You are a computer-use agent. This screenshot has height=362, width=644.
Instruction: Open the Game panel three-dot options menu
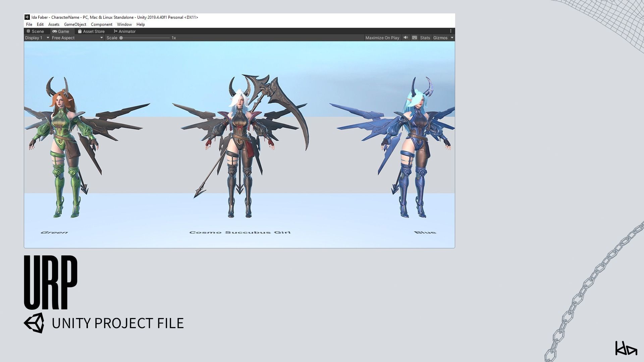click(x=451, y=31)
